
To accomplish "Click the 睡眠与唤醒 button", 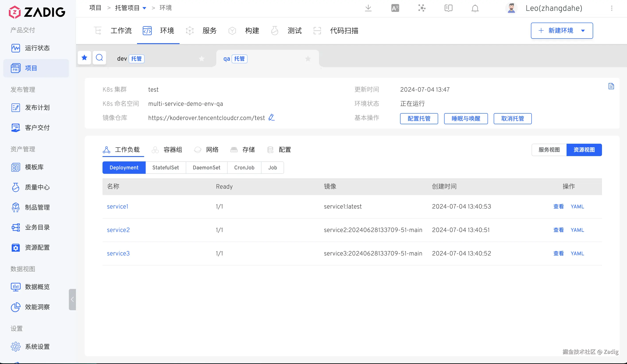I will tap(466, 118).
